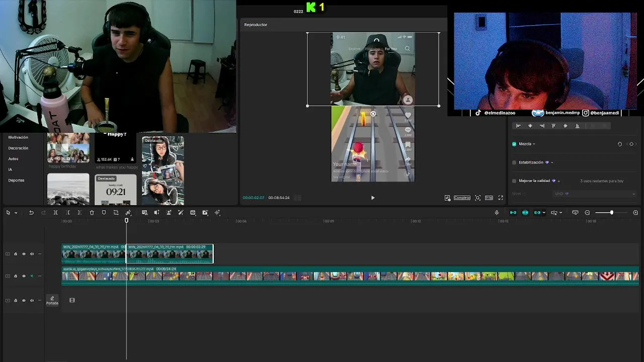Click the film-strip icon next to Portada

72,300
